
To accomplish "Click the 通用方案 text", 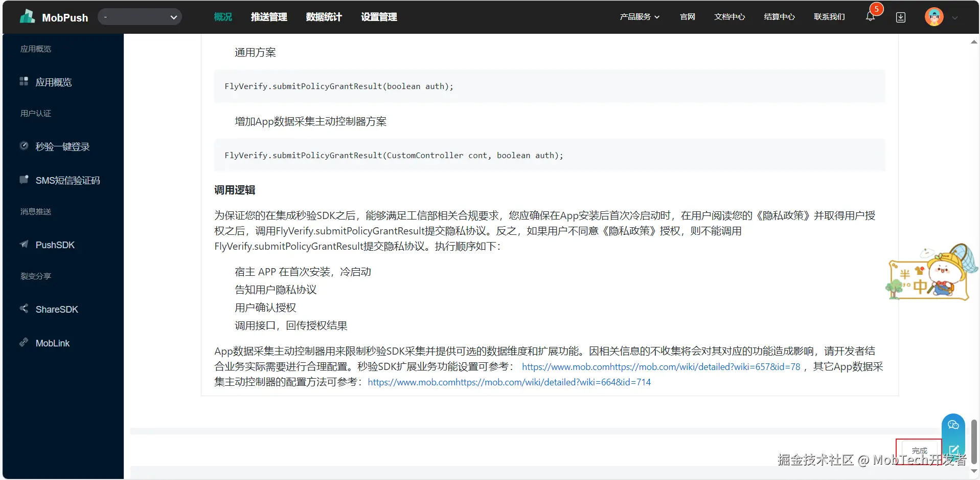I will click(255, 52).
